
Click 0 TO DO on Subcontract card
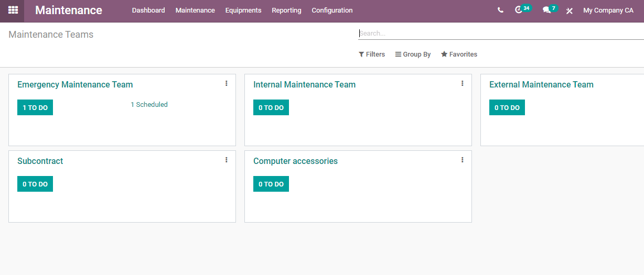pyautogui.click(x=35, y=184)
